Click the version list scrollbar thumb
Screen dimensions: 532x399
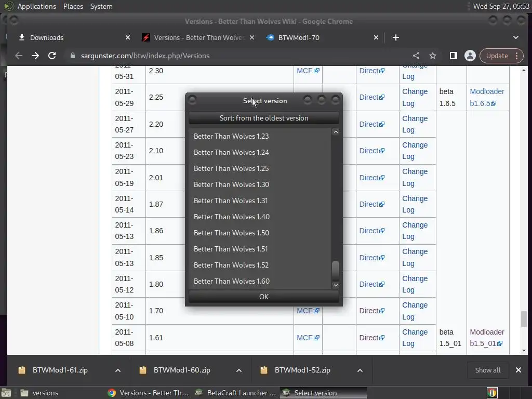coord(336,270)
